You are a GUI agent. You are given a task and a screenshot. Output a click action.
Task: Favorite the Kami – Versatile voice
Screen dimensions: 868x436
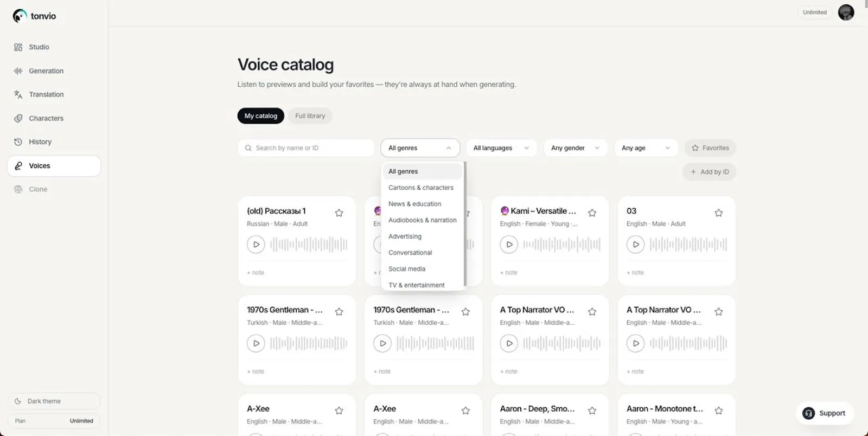coord(592,213)
